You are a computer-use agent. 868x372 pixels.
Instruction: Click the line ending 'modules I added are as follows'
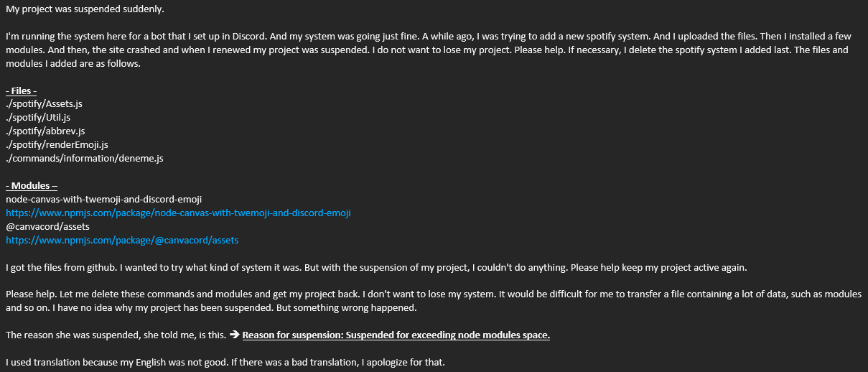pos(73,63)
